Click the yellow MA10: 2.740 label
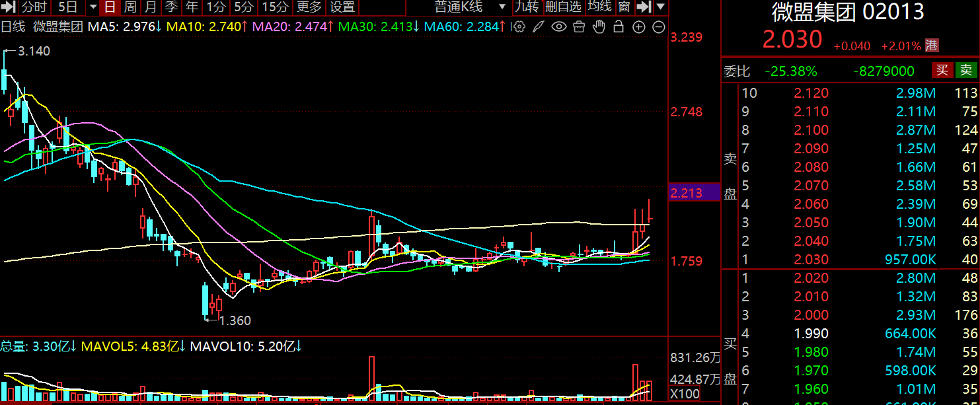Viewport: 980px width, 405px height. pyautogui.click(x=206, y=27)
